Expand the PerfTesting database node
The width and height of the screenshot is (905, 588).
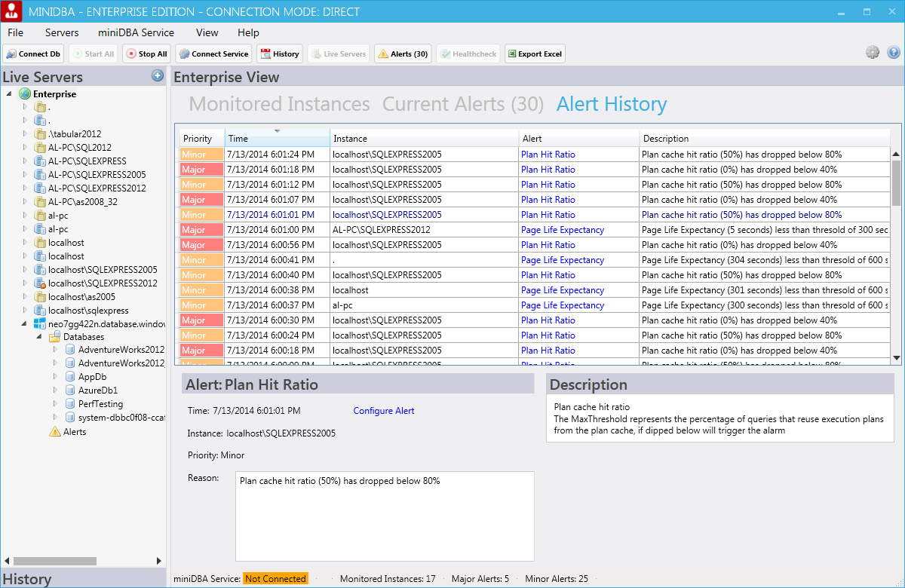54,404
